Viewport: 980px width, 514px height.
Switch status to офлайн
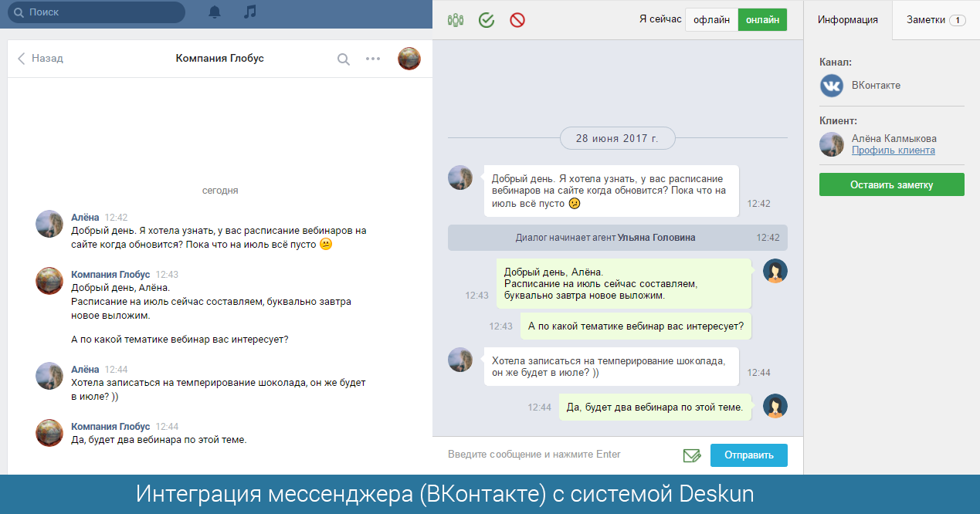point(711,20)
